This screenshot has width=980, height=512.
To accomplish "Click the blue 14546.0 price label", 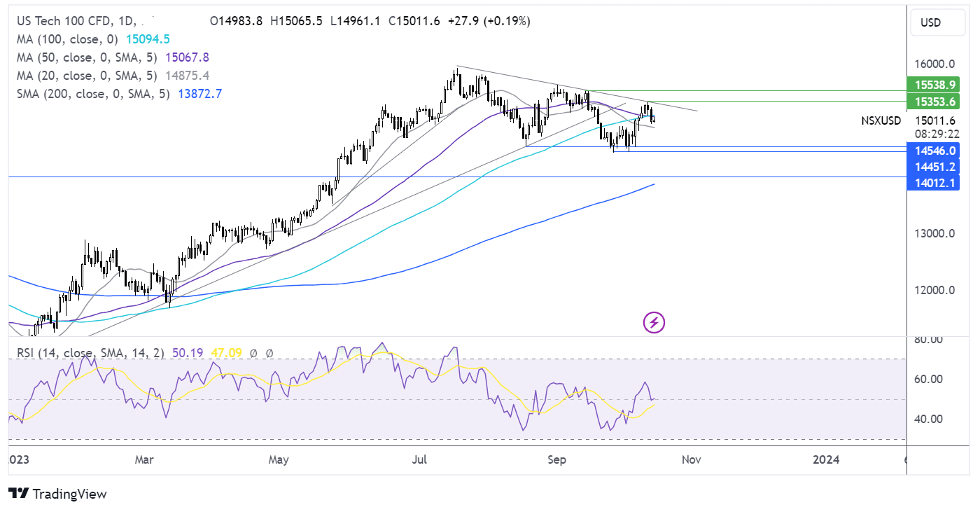I will (x=932, y=150).
